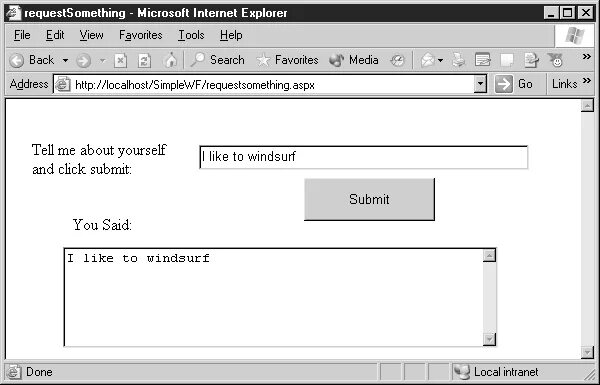Open the Favorites star toolbar button
This screenshot has width=600, height=385.
point(287,60)
